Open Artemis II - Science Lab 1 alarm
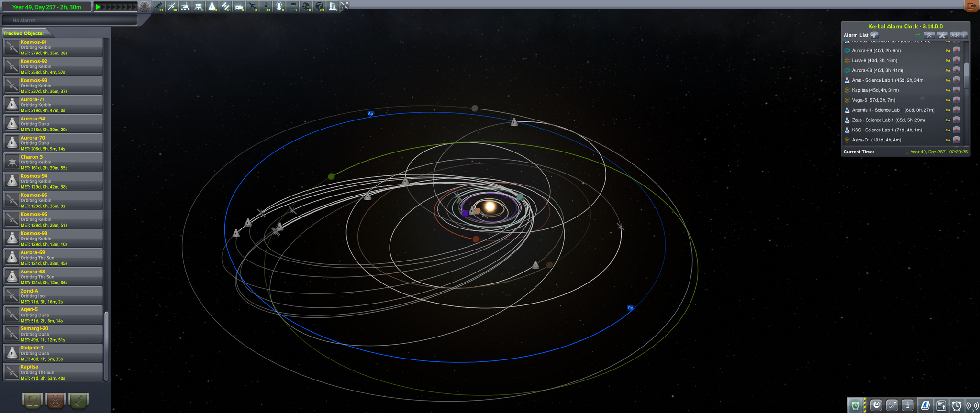980x413 pixels. point(893,110)
